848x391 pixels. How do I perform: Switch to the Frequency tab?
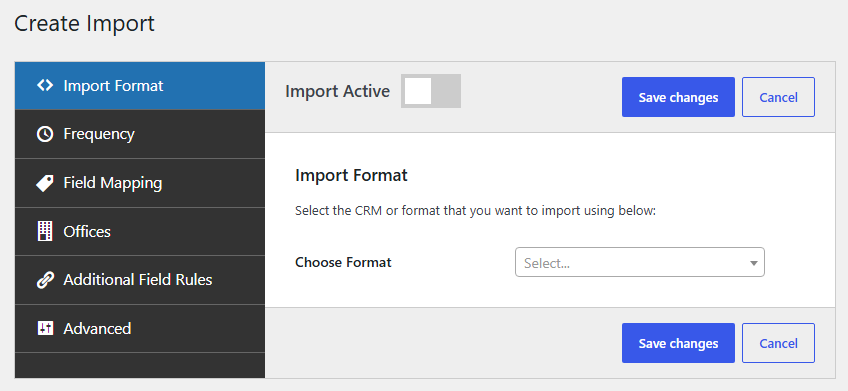pyautogui.click(x=140, y=134)
